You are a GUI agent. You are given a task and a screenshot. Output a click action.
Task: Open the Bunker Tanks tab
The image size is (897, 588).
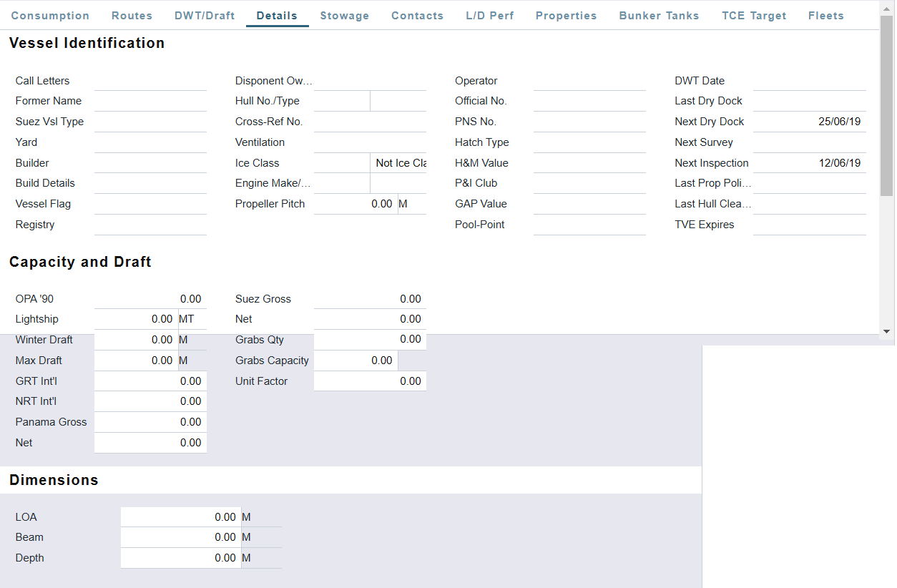coord(658,15)
